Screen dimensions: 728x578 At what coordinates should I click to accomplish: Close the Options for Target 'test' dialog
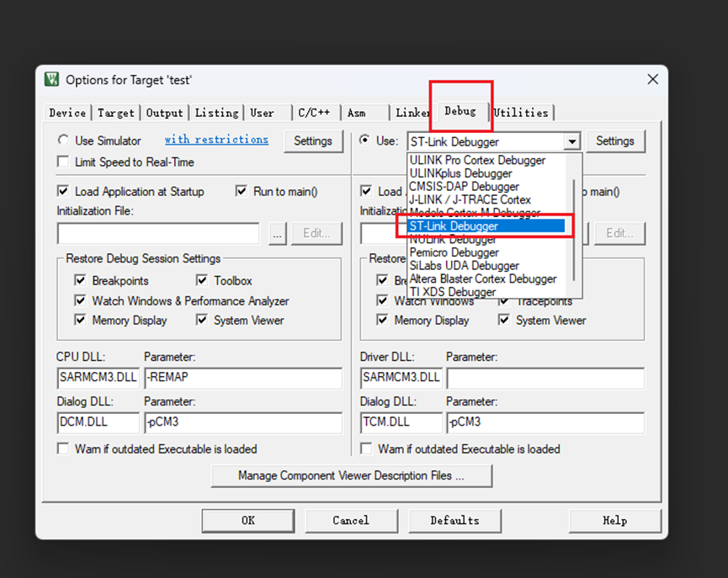point(653,79)
